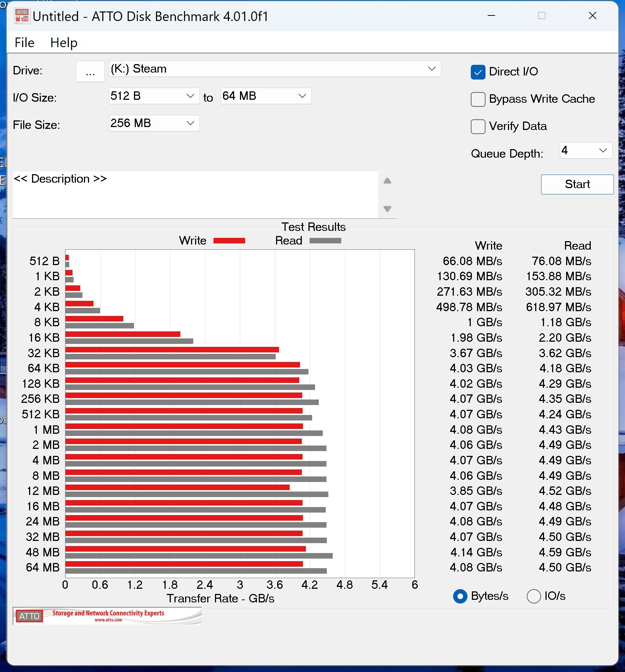The height and width of the screenshot is (672, 625).
Task: Select the Bytes/s radio button
Action: [x=460, y=596]
